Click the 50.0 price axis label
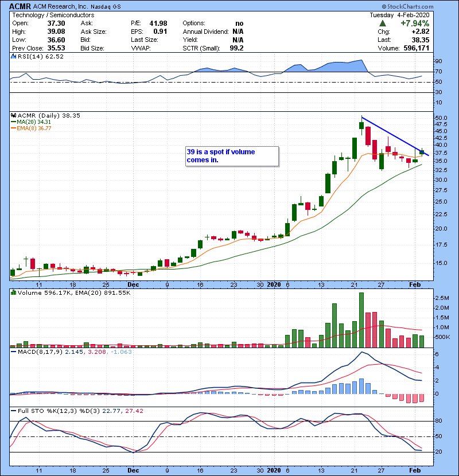The image size is (459, 476). 441,118
